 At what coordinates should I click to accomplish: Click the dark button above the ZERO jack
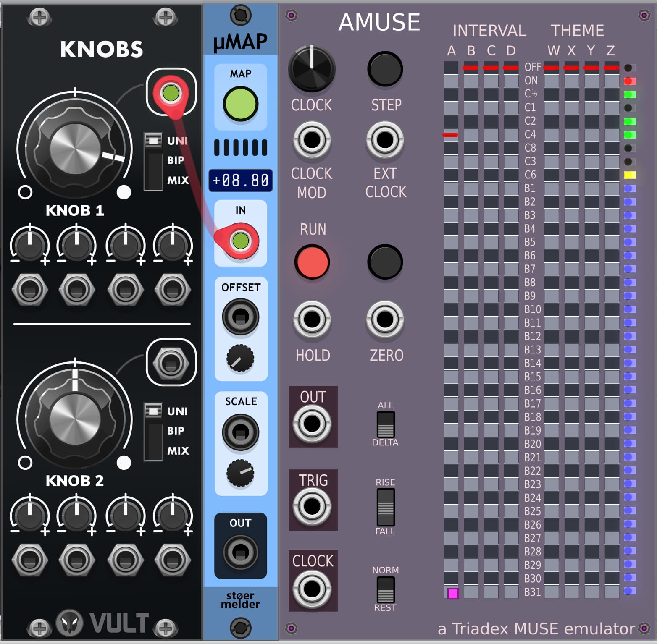coord(385,262)
